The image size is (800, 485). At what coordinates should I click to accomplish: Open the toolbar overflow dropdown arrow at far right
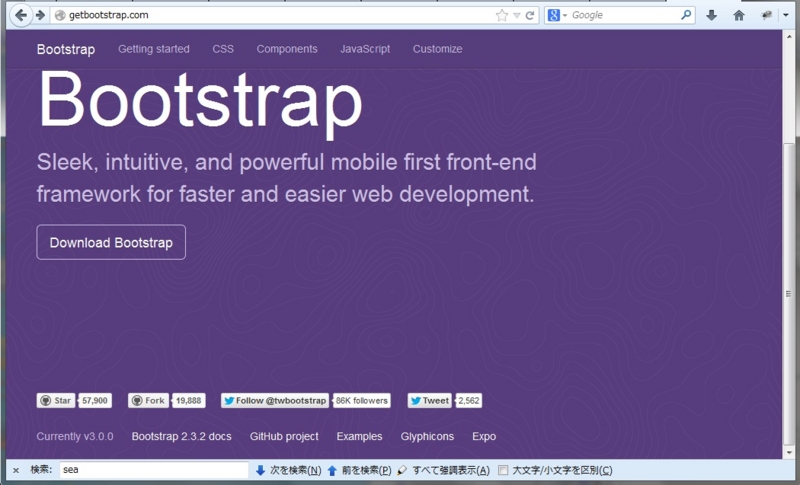click(x=786, y=15)
